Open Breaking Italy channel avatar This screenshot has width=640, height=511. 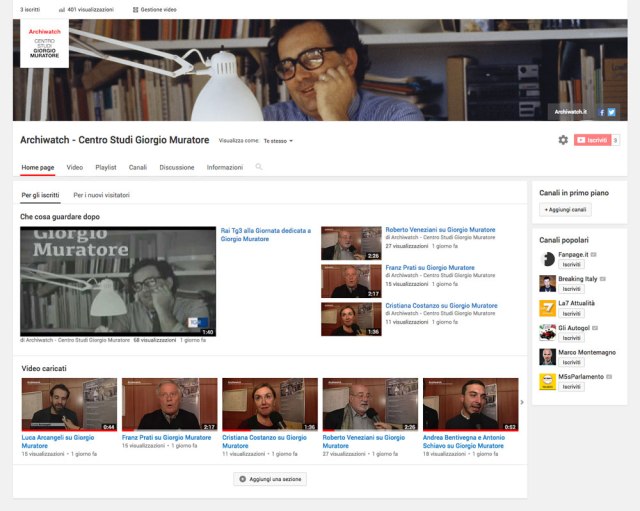point(547,284)
